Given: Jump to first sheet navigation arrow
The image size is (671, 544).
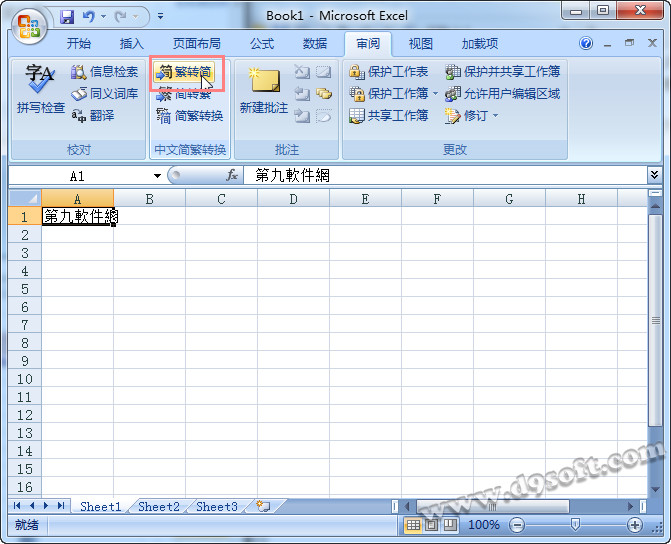Looking at the screenshot, I should point(17,506).
